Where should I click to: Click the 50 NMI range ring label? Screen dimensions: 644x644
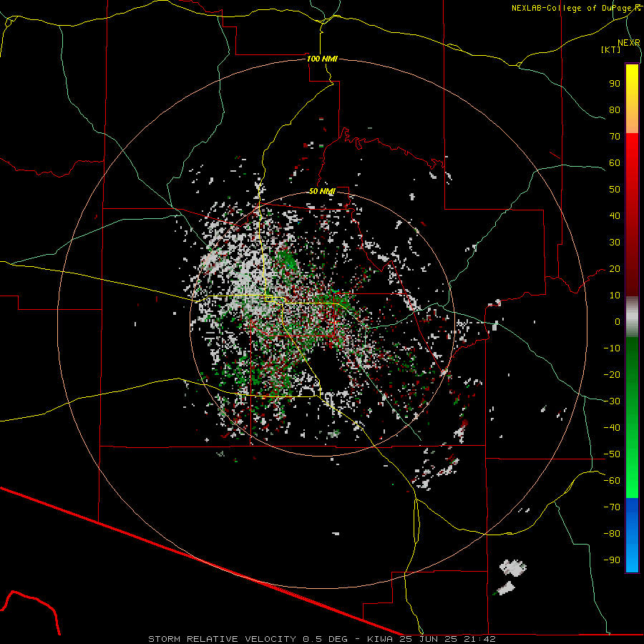322,191
